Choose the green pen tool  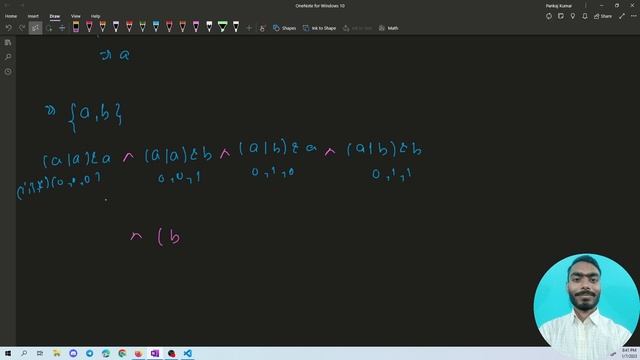point(142,27)
